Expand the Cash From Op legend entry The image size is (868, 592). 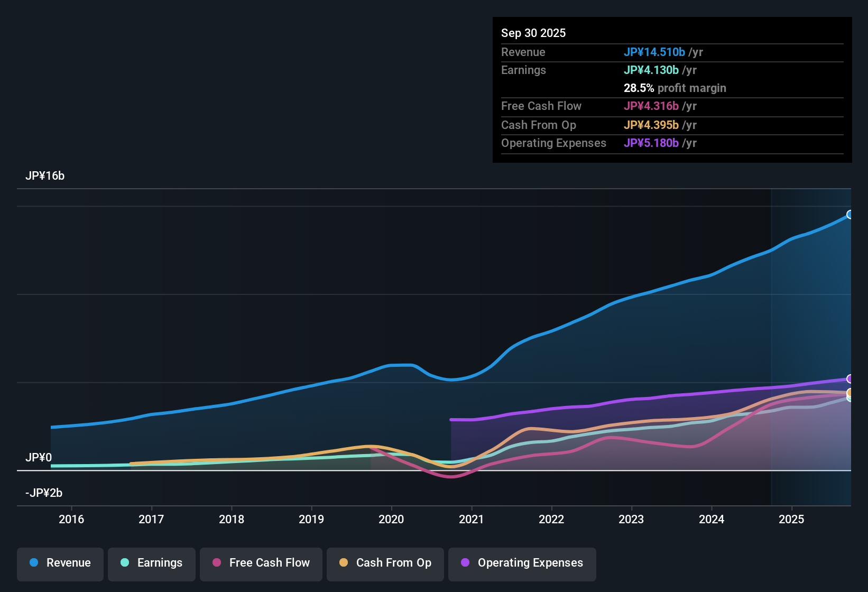coord(385,563)
